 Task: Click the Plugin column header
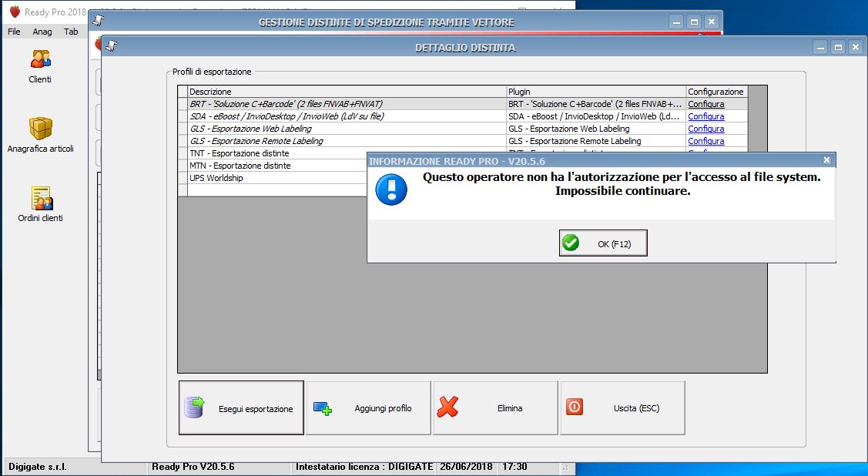point(596,92)
